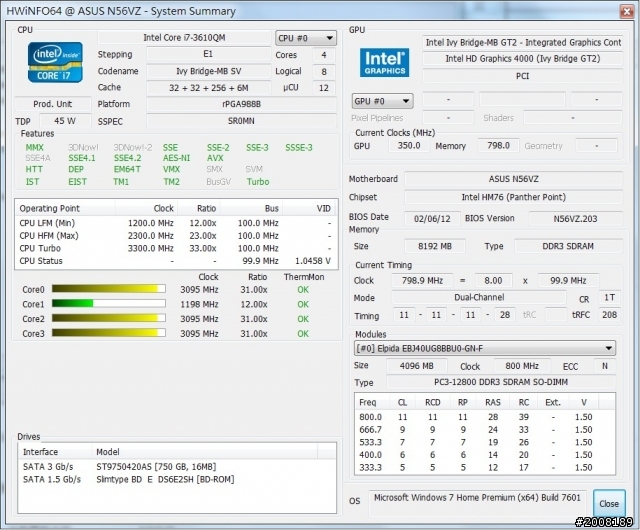The width and height of the screenshot is (640, 530).
Task: Expand the Elpida memory module dropdown
Action: (485, 348)
